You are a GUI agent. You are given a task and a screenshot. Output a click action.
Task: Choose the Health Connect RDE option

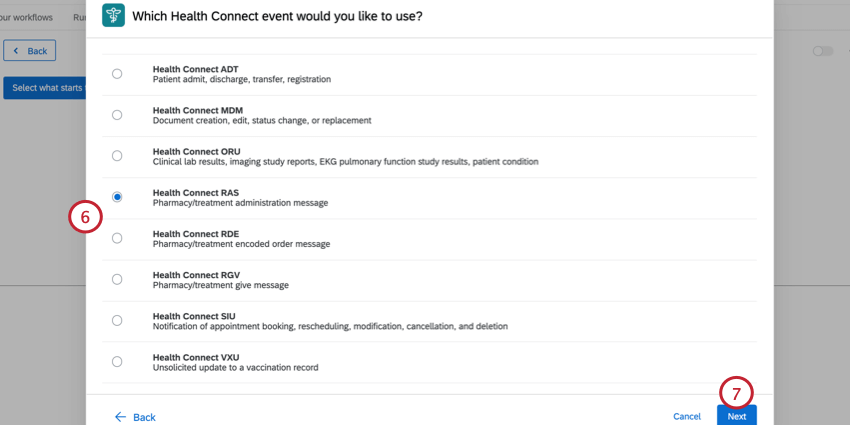click(x=117, y=239)
